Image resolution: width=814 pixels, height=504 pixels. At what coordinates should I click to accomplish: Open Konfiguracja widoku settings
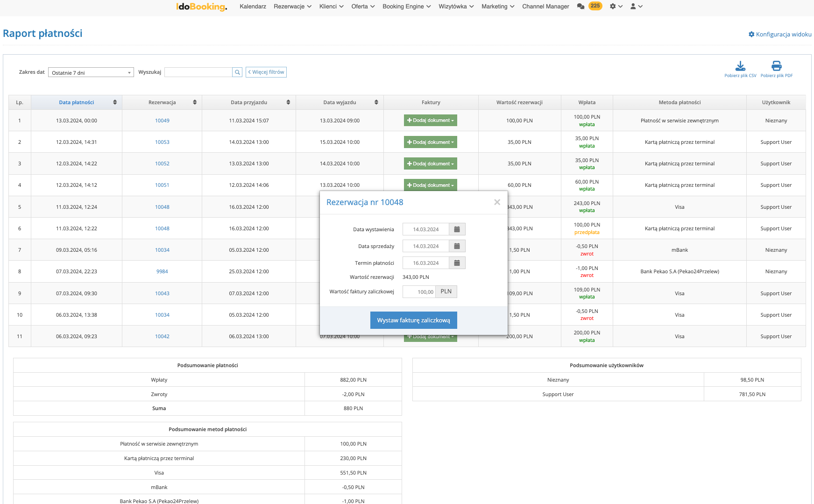[779, 34]
